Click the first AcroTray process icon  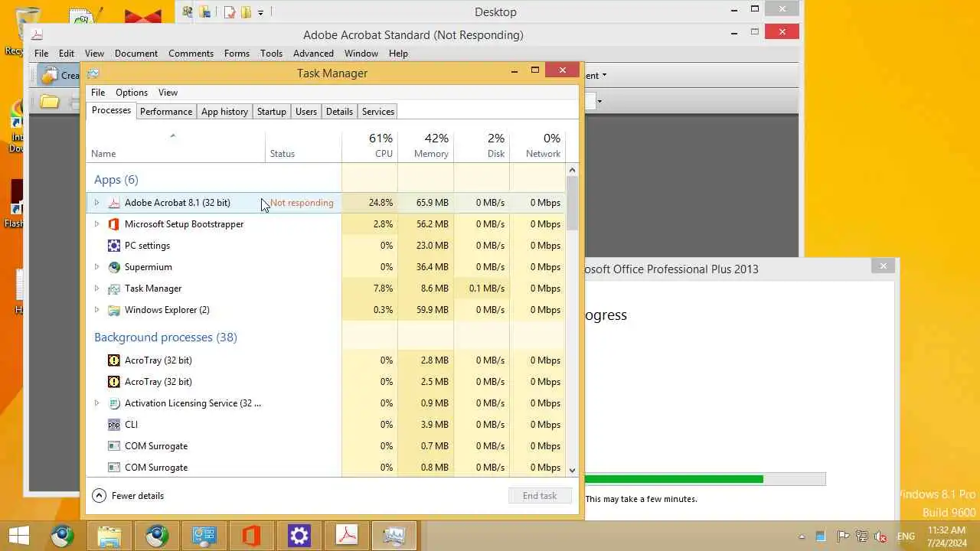[x=114, y=360]
